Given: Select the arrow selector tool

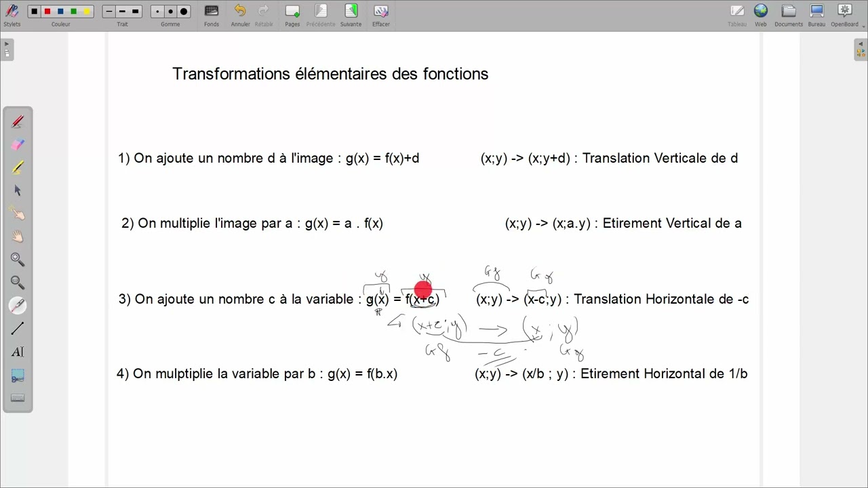Looking at the screenshot, I should [x=18, y=190].
